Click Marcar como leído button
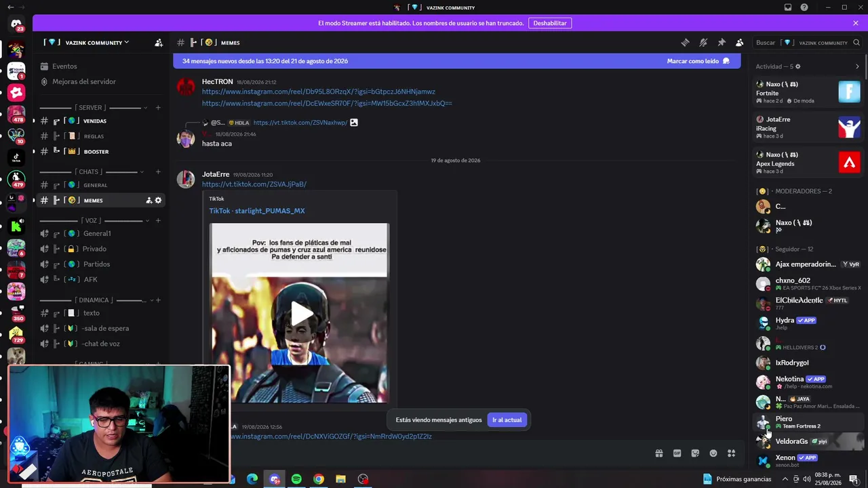The height and width of the screenshot is (488, 868). pos(698,61)
